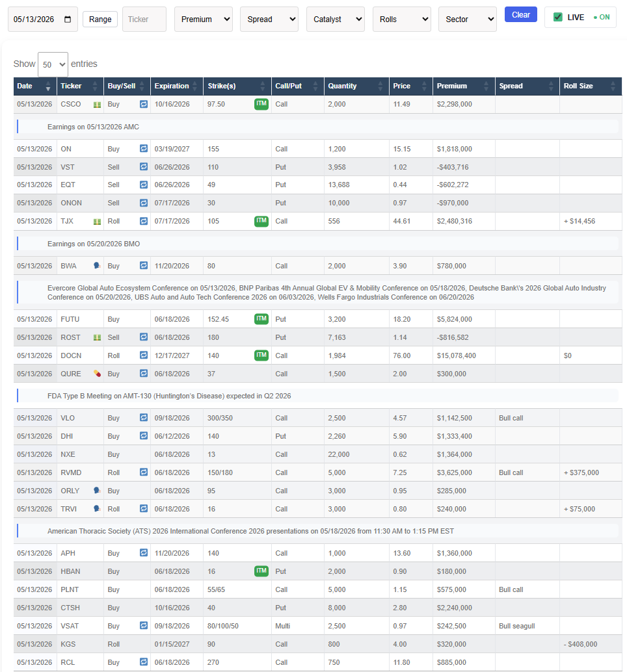Click the ITM badge in the HBAN row

[x=261, y=571]
